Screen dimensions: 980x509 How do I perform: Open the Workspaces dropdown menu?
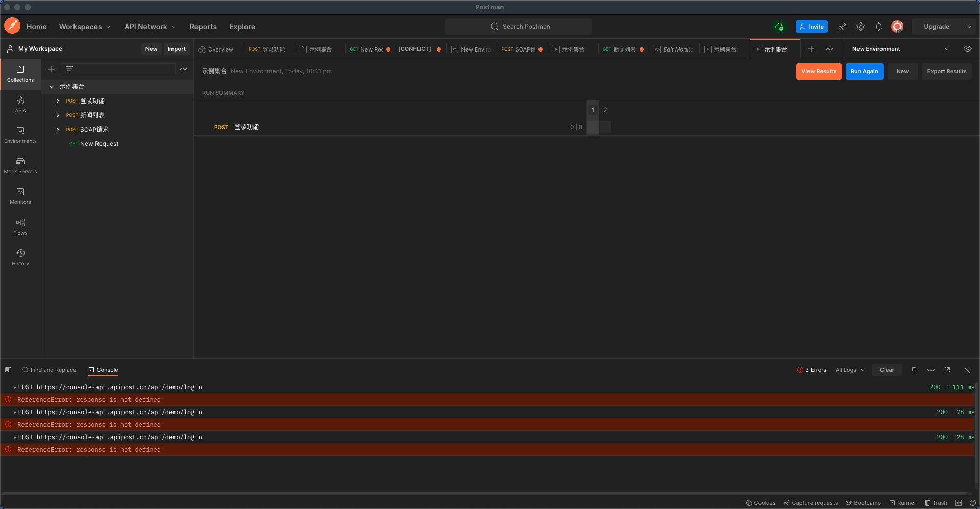[85, 27]
